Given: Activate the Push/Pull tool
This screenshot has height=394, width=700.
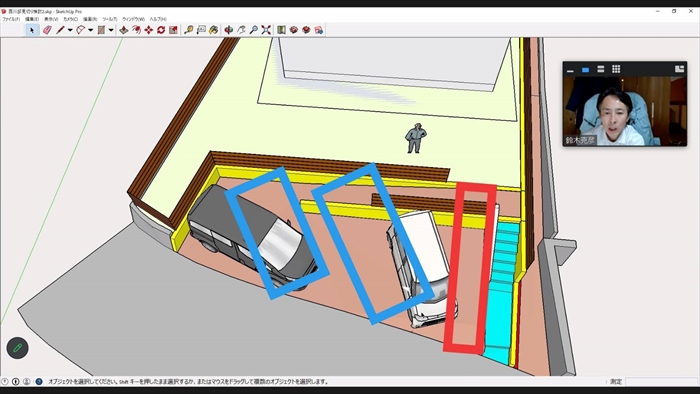Looking at the screenshot, I should (x=124, y=30).
